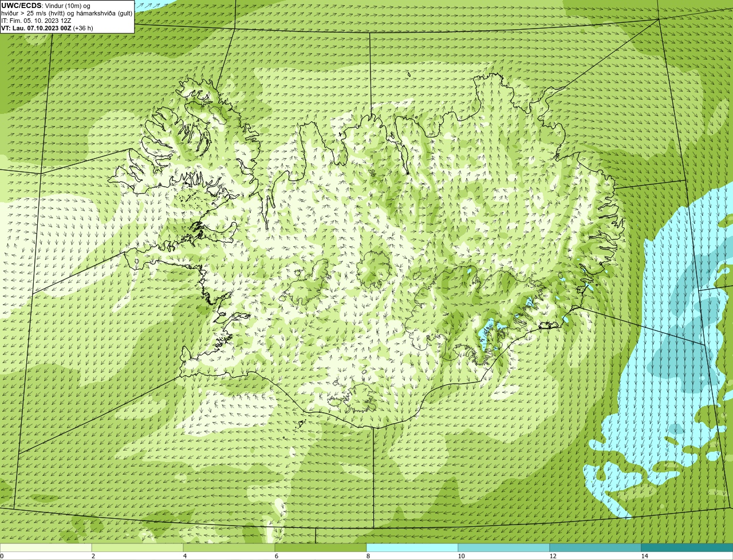Click the 6–8 m/s darker green legend swatch
This screenshot has height=560, width=733.
coord(321,547)
